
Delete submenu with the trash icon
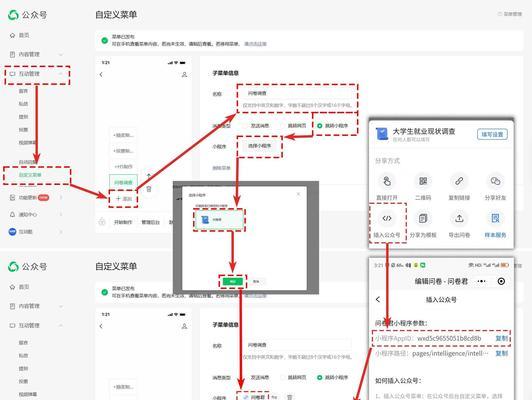coord(149,189)
